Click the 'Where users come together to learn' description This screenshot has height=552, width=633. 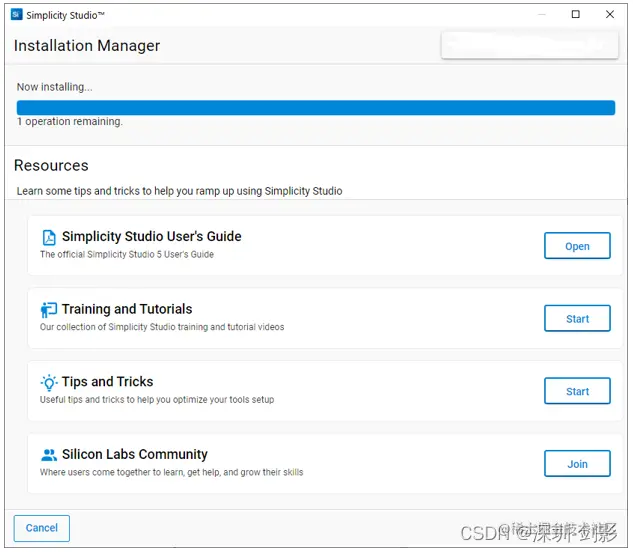point(171,472)
